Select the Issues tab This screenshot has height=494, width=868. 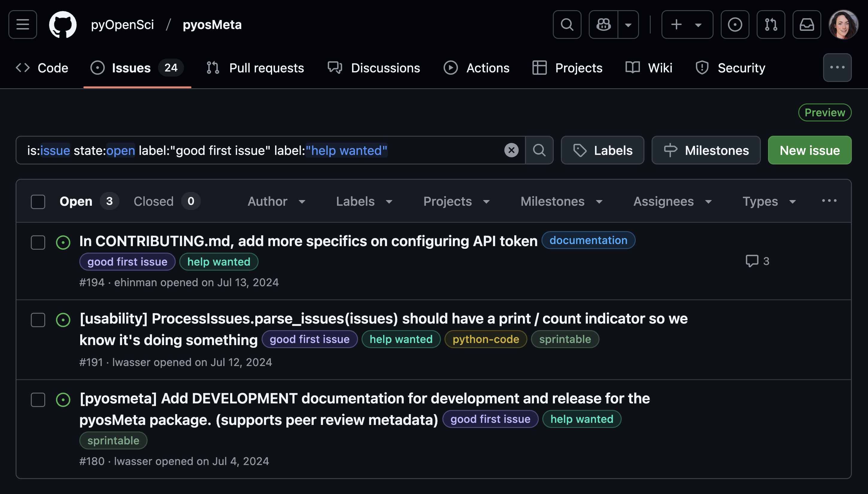[x=137, y=68]
